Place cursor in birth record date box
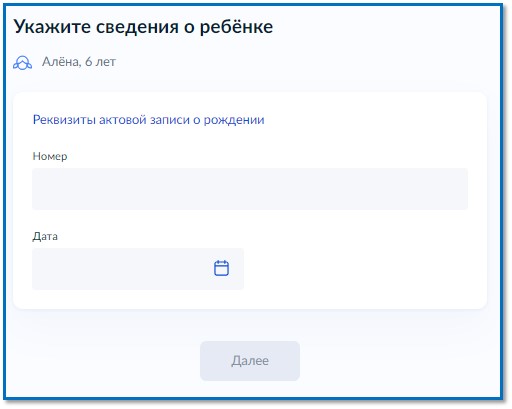The image size is (512, 409). point(138,269)
